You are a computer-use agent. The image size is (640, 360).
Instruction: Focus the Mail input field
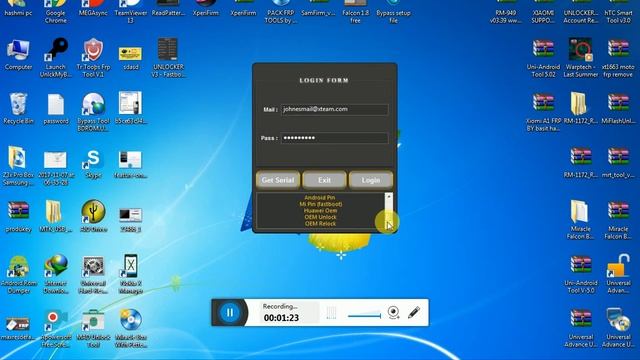tap(334, 109)
